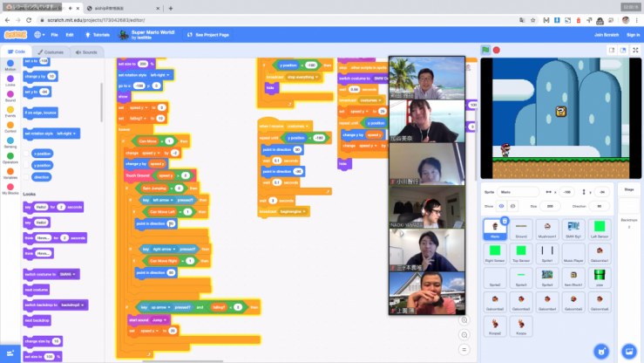Open the Edit menu
This screenshot has height=363, width=644.
point(70,35)
